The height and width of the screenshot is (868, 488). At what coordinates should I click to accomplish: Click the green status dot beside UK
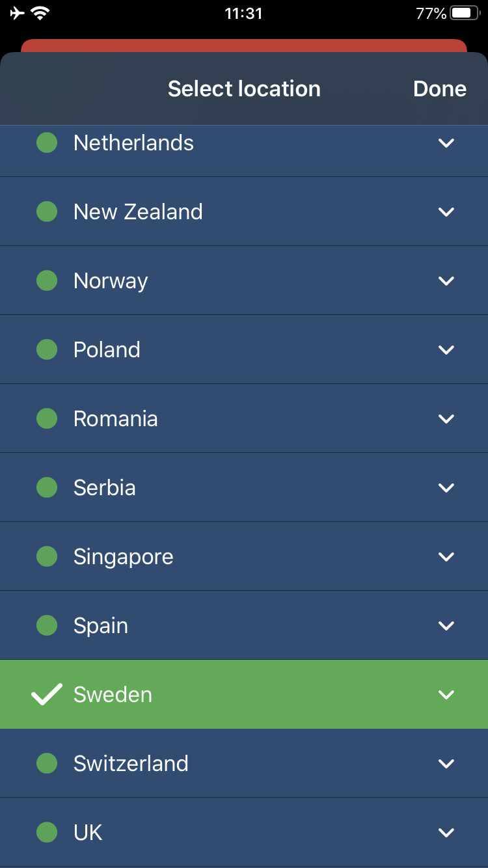click(x=47, y=832)
